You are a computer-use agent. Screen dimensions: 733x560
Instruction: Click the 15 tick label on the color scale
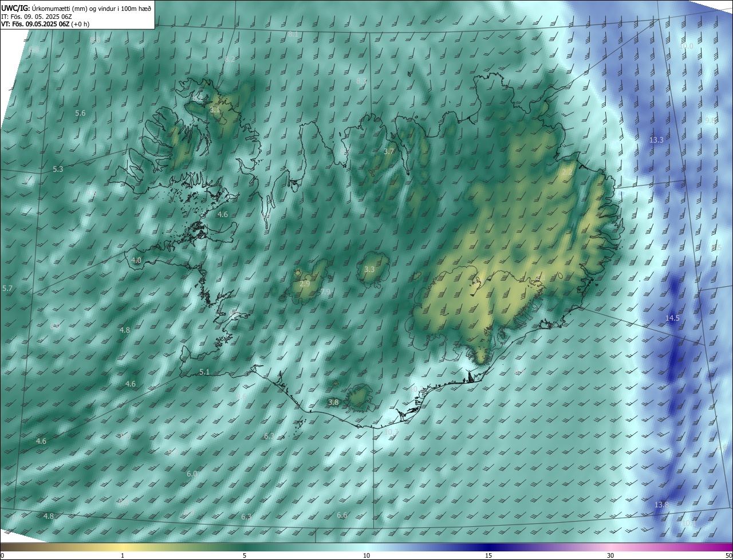[x=488, y=555]
